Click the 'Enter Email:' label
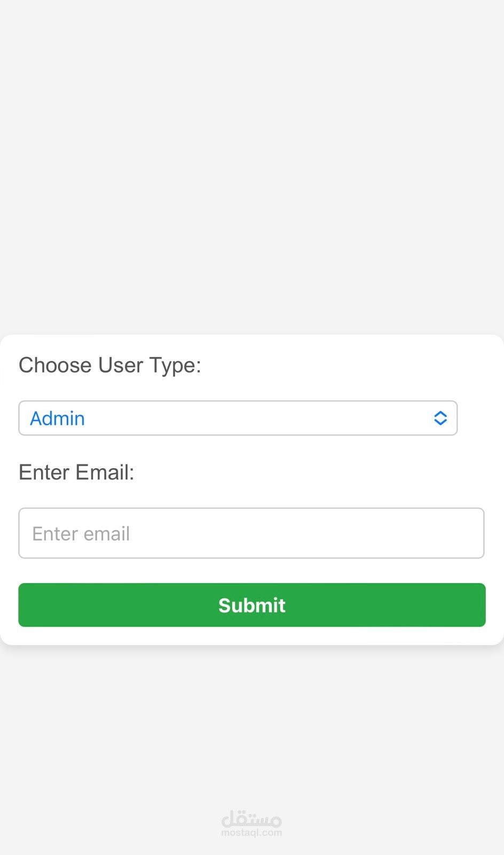Viewport: 504px width, 855px height. 76,472
